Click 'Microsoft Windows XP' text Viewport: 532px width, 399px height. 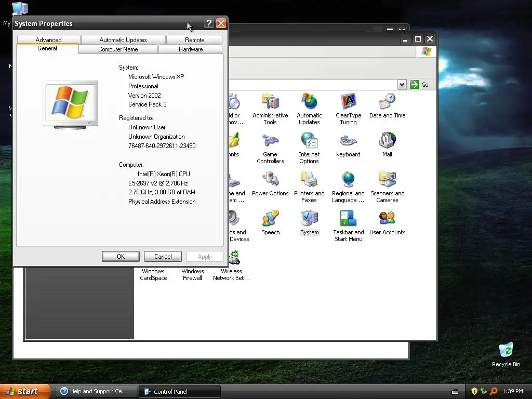coord(156,77)
